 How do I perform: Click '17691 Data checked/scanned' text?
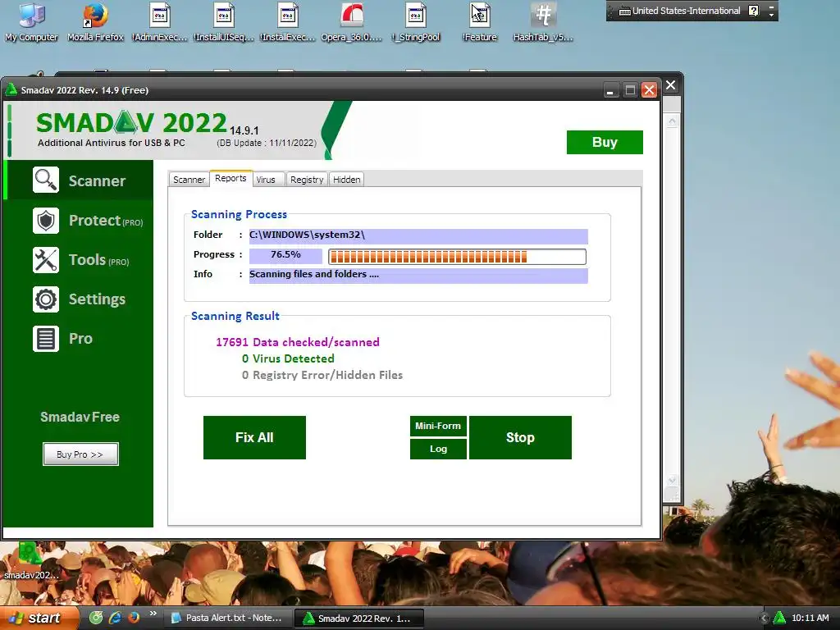point(297,342)
